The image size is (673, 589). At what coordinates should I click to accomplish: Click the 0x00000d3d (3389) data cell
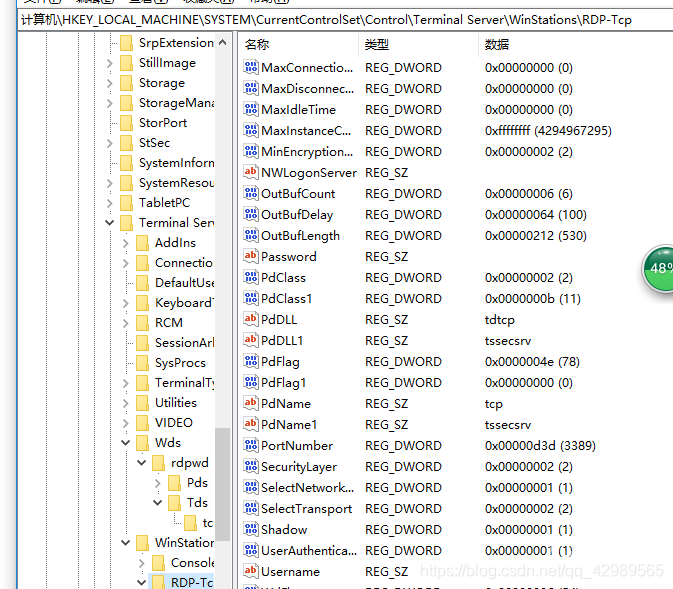click(540, 446)
